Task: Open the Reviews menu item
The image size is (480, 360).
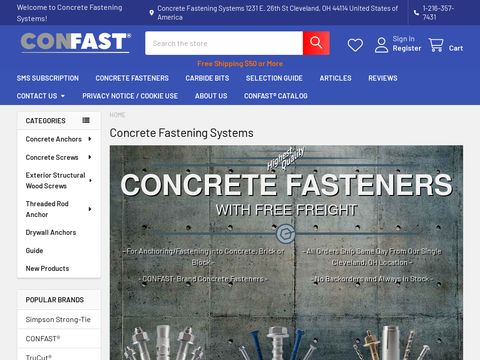Action: pyautogui.click(x=383, y=78)
